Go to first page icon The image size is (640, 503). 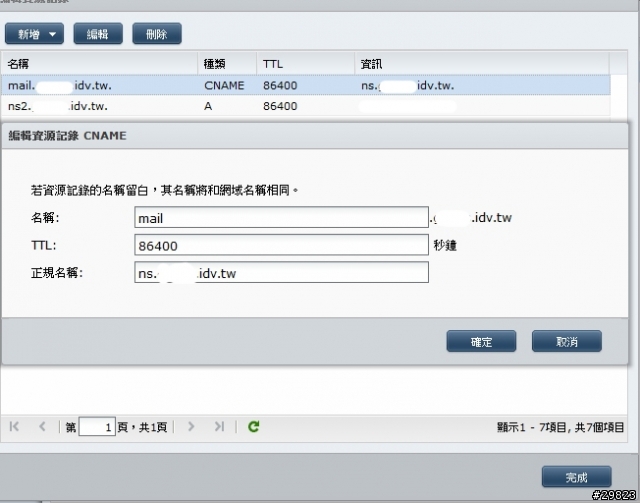(14, 427)
